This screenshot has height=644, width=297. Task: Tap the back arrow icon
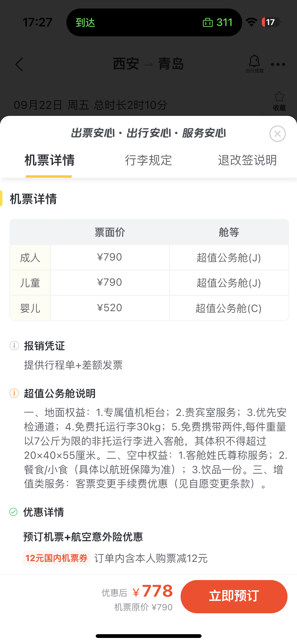19,65
